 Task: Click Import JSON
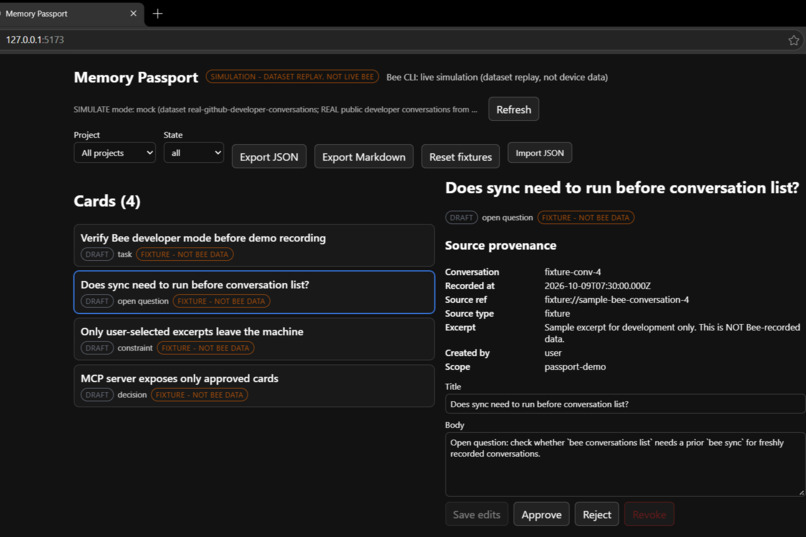click(540, 153)
